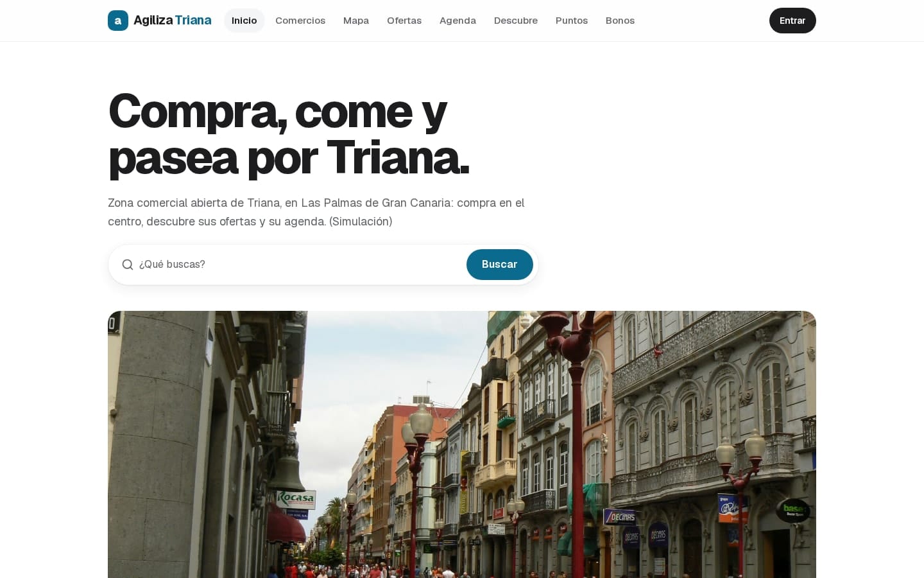Select Ofertas in the top menu

[x=404, y=21]
